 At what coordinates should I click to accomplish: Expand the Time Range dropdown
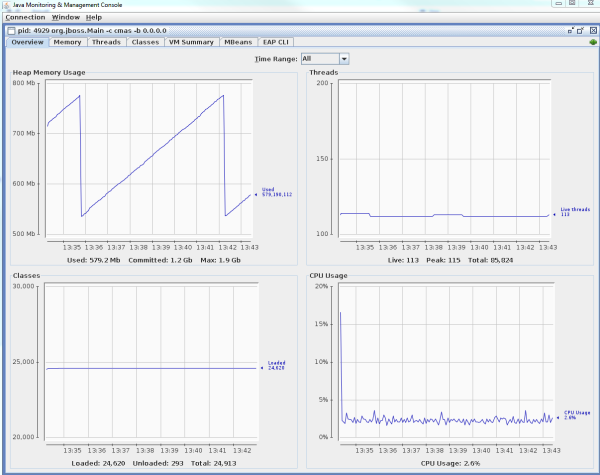tap(343, 59)
